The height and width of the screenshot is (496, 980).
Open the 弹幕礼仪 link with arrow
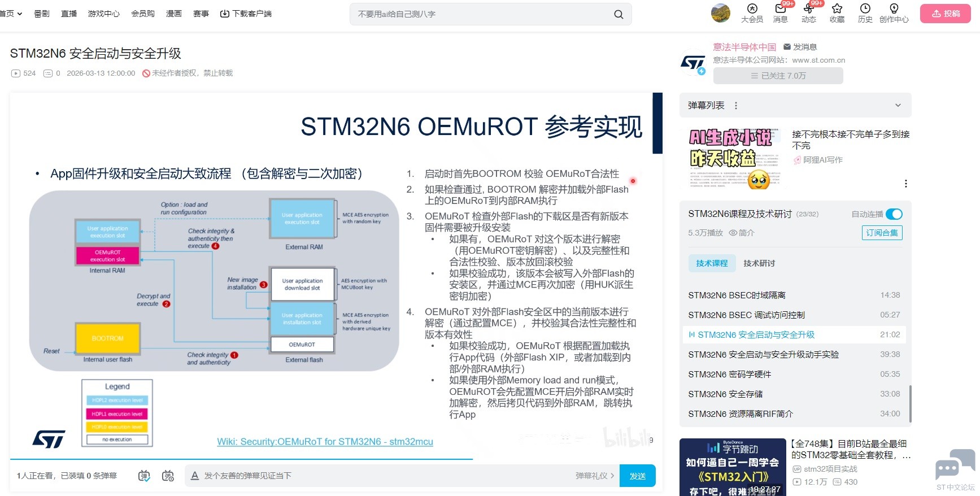(x=595, y=476)
